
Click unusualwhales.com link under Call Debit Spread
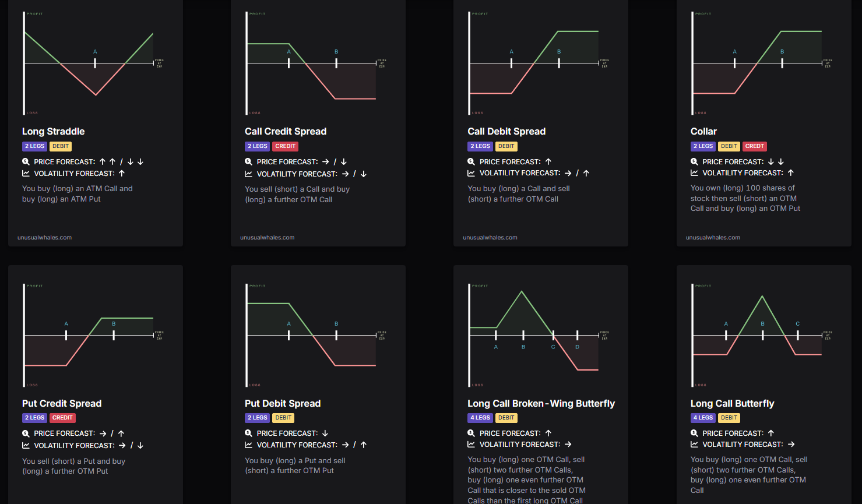coord(490,238)
